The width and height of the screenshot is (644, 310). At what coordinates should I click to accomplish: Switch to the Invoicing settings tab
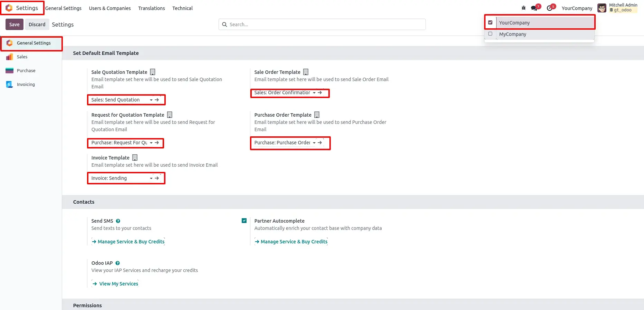(x=31, y=84)
